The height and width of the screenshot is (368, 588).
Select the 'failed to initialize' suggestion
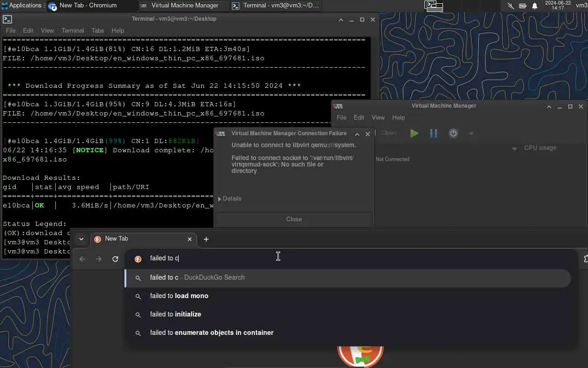pyautogui.click(x=348, y=315)
